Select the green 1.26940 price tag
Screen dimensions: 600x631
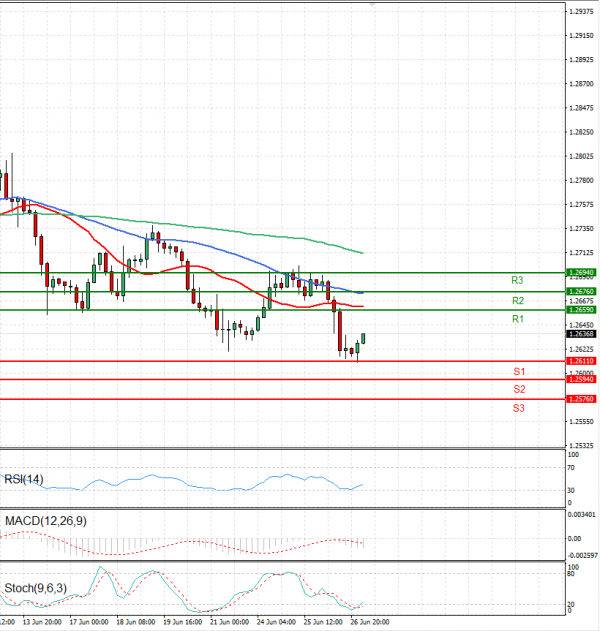581,272
